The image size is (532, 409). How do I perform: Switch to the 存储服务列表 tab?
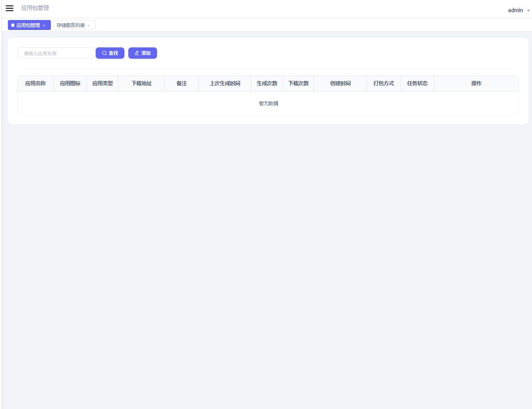pyautogui.click(x=70, y=25)
